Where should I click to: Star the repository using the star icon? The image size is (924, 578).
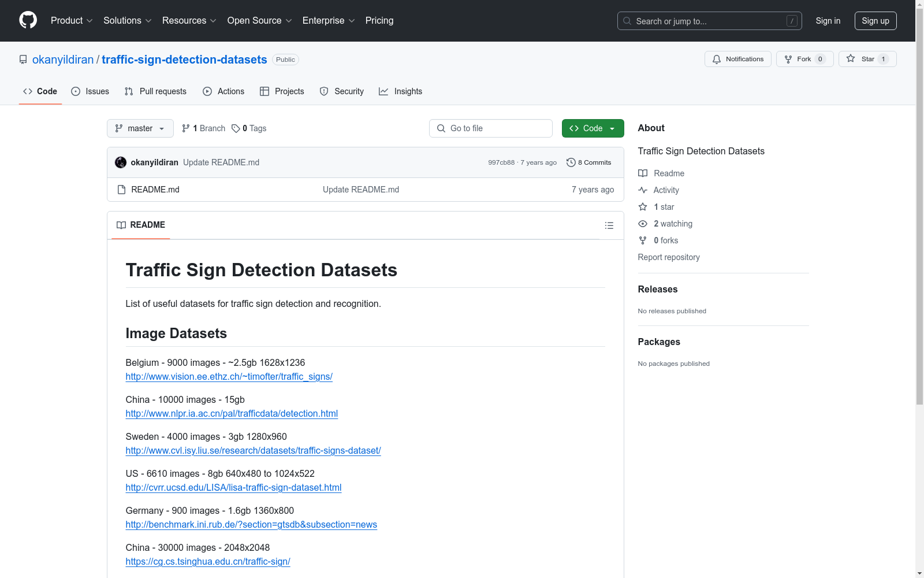[x=851, y=58]
